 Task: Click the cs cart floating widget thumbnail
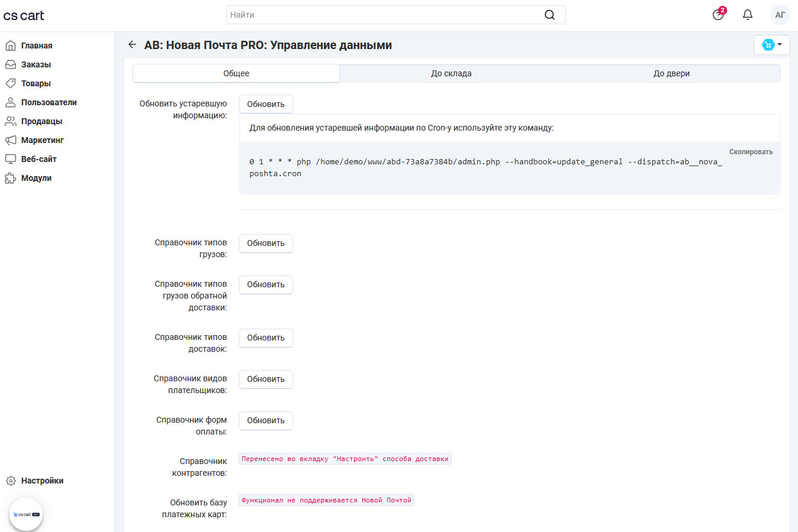26,514
